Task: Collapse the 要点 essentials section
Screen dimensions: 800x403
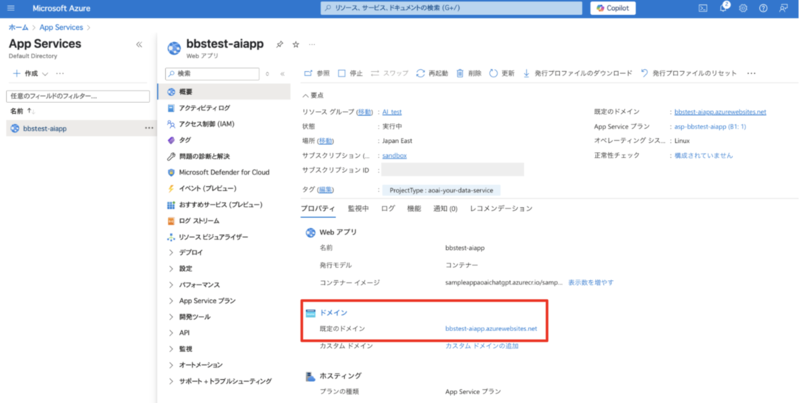Action: pyautogui.click(x=313, y=95)
